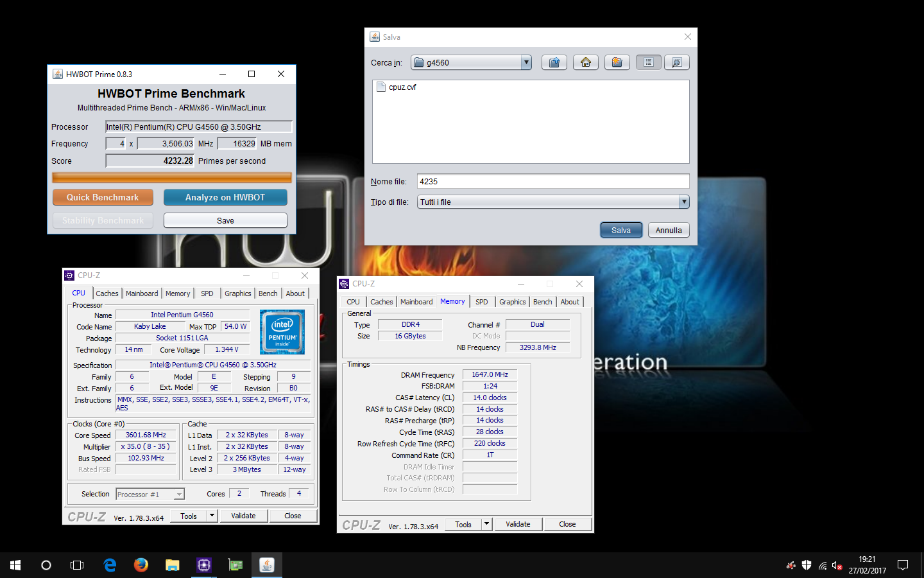Launch Firefox from taskbar
This screenshot has width=924, height=578.
[x=141, y=565]
